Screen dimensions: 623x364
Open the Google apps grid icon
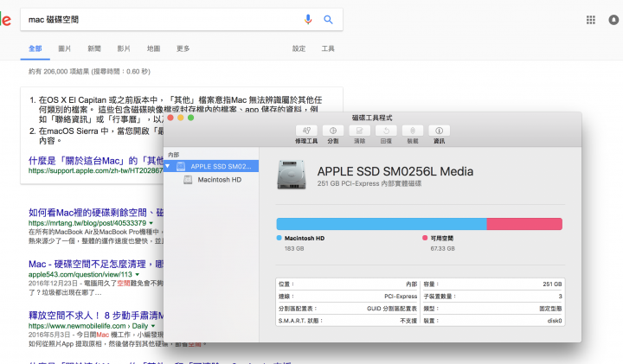(591, 19)
